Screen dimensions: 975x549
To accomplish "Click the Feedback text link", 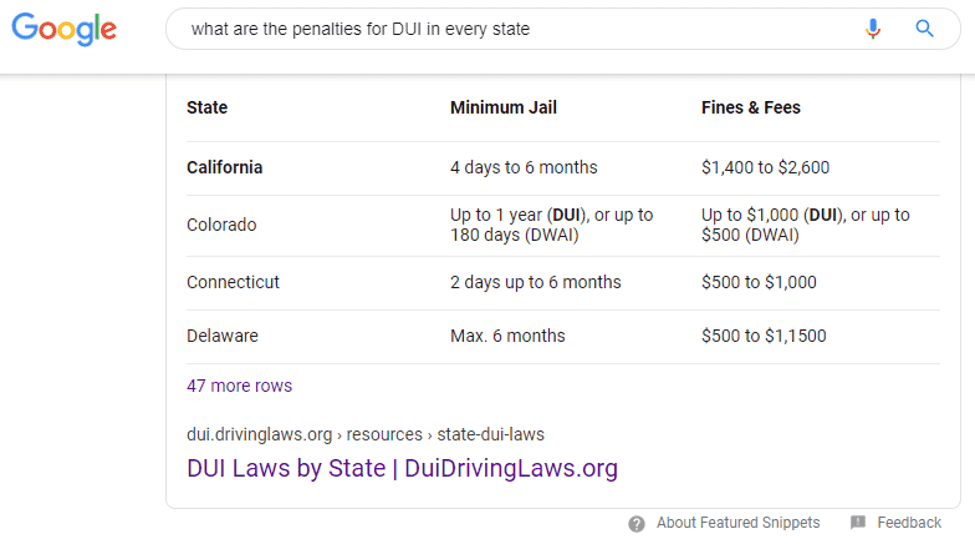I will 909,523.
